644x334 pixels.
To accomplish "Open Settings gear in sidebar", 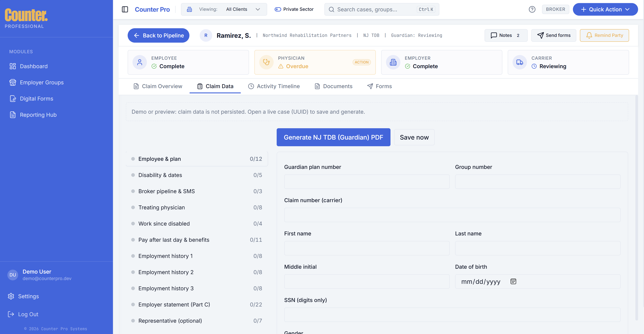I will [11, 296].
